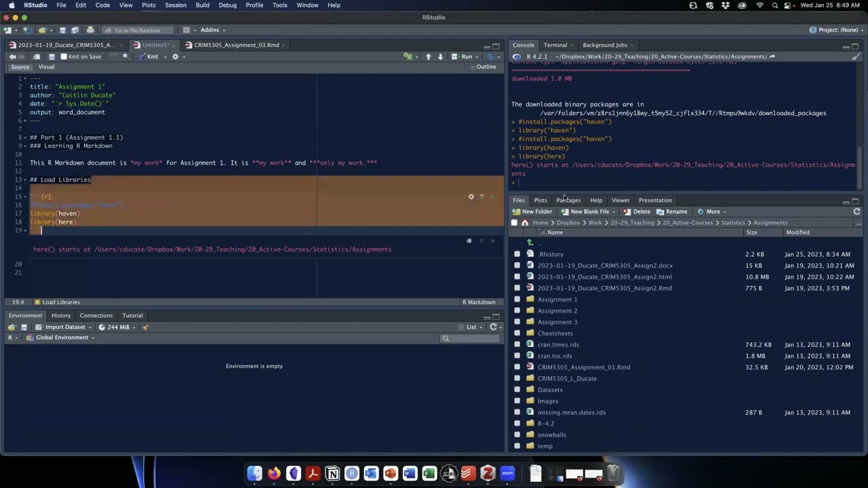The image size is (868, 488).
Task: Open the Project: (None) dropdown
Action: coord(837,30)
